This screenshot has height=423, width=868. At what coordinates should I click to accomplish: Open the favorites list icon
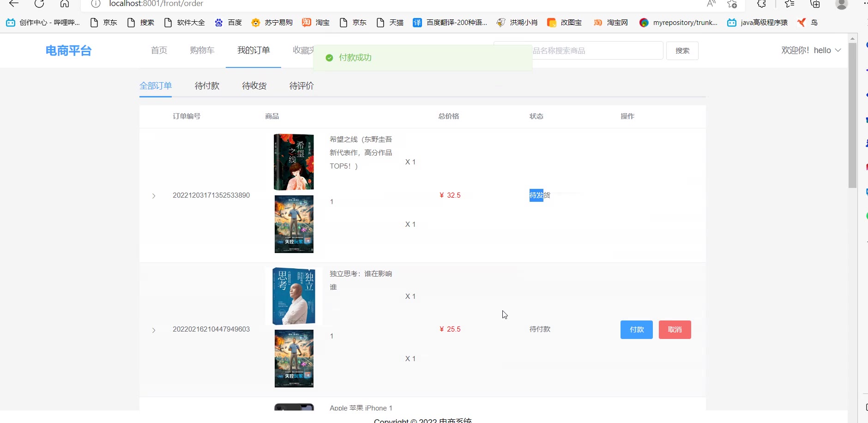point(790,4)
